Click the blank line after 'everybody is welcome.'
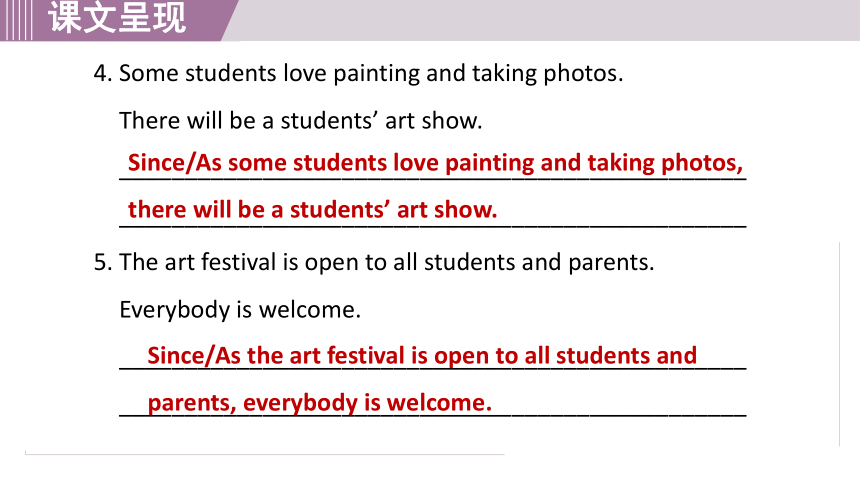Image resolution: width=860 pixels, height=484 pixels. tap(620, 414)
